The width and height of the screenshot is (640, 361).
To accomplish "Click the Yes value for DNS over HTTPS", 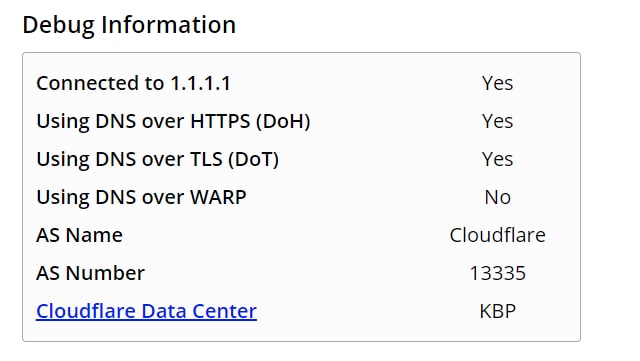I will [x=497, y=121].
